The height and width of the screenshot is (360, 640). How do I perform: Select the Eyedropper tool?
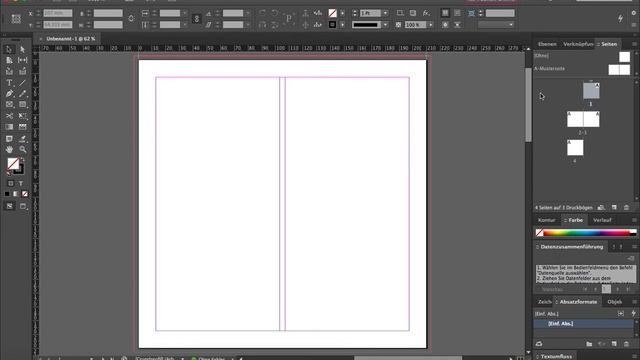point(22,139)
